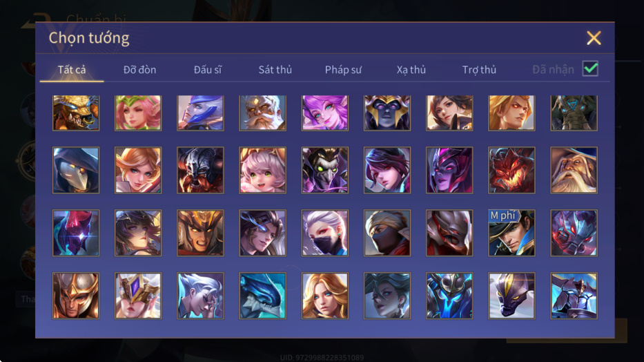This screenshot has height=362, width=644.
Task: Choose the blue armored robot with horns
Action: pos(449,296)
